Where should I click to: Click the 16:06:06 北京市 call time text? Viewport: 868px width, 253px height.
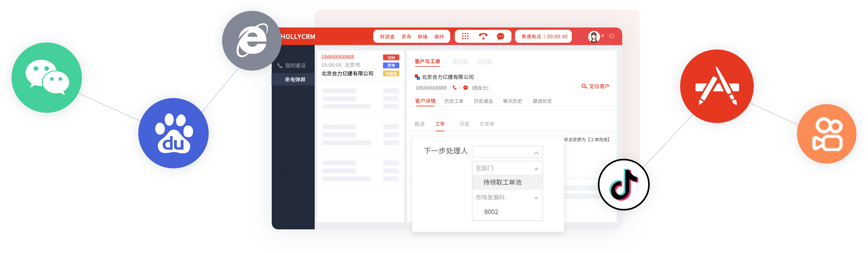click(341, 65)
